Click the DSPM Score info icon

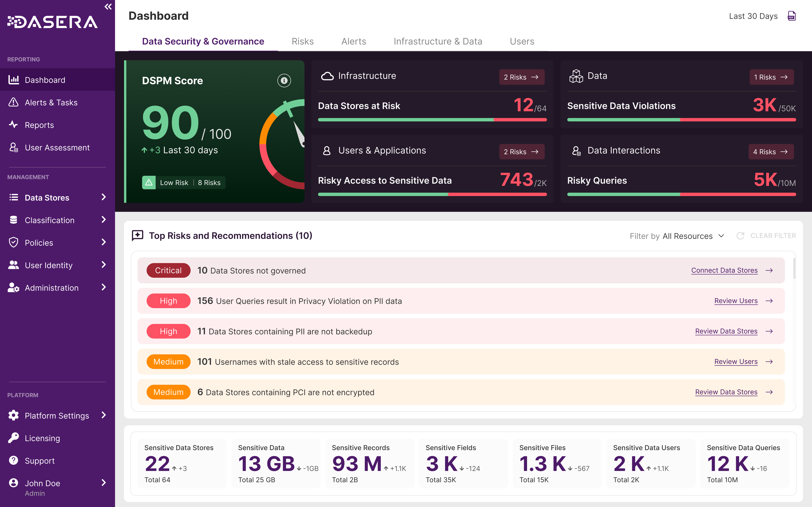(284, 81)
